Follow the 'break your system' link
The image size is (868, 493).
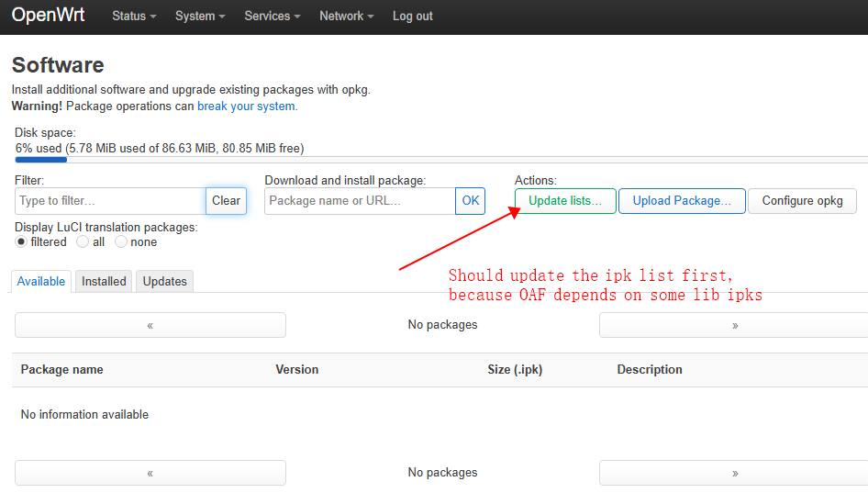pos(247,106)
